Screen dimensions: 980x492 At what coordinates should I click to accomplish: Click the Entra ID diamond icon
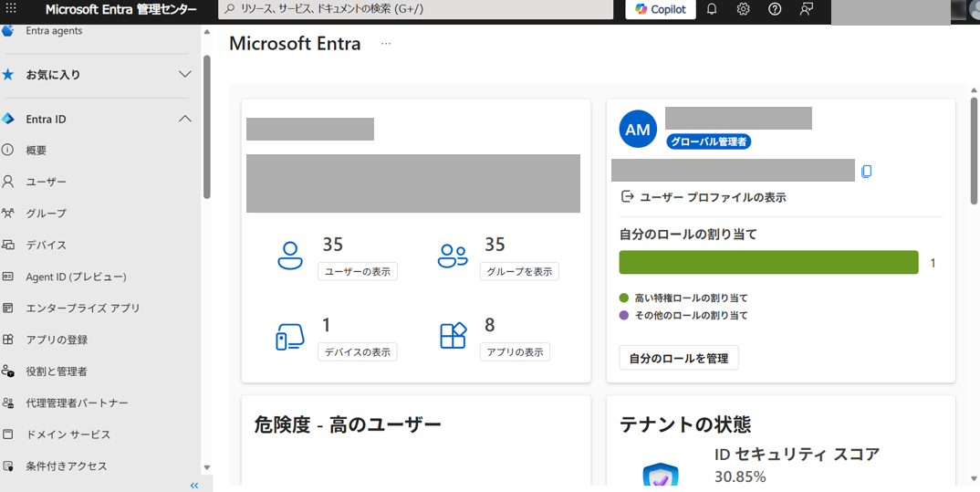coord(7,119)
